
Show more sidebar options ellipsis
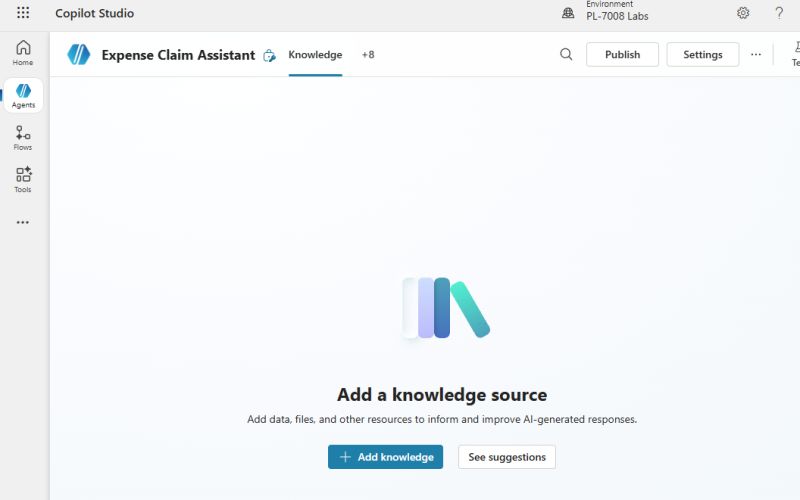pos(22,222)
